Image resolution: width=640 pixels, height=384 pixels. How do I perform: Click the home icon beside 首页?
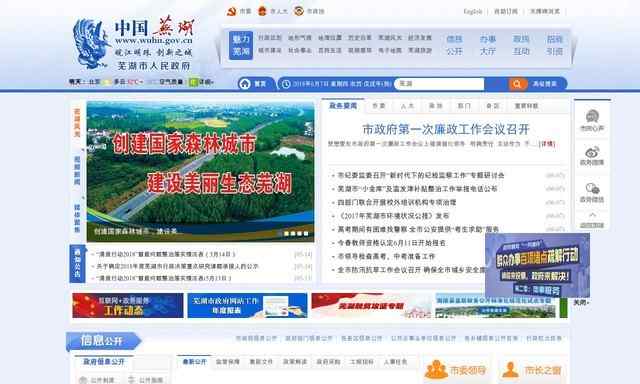(x=245, y=84)
